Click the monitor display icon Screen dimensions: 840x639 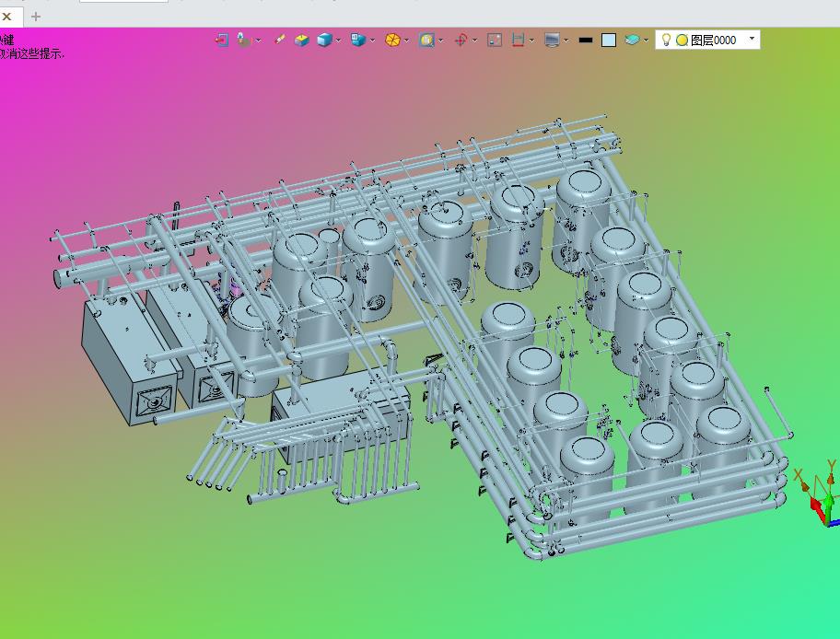pos(552,41)
